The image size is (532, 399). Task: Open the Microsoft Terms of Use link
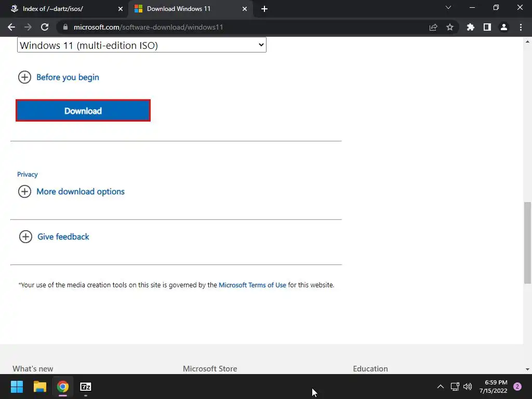coord(252,285)
